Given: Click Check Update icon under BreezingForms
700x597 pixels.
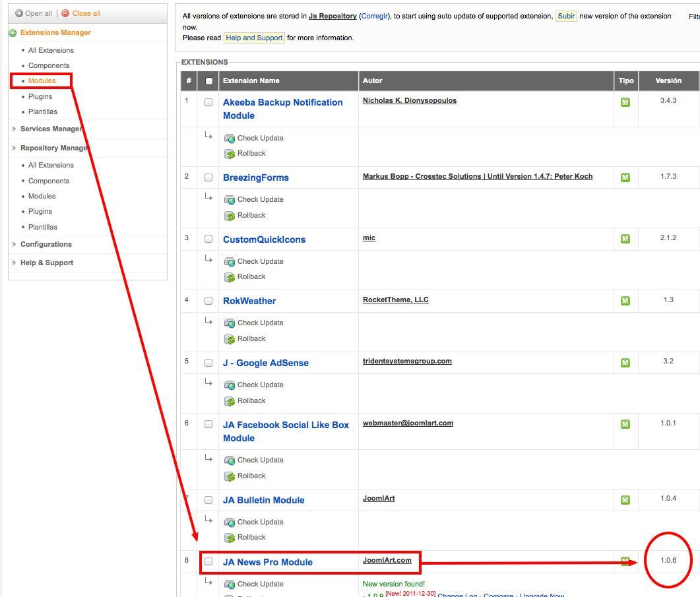Looking at the screenshot, I should coord(230,200).
